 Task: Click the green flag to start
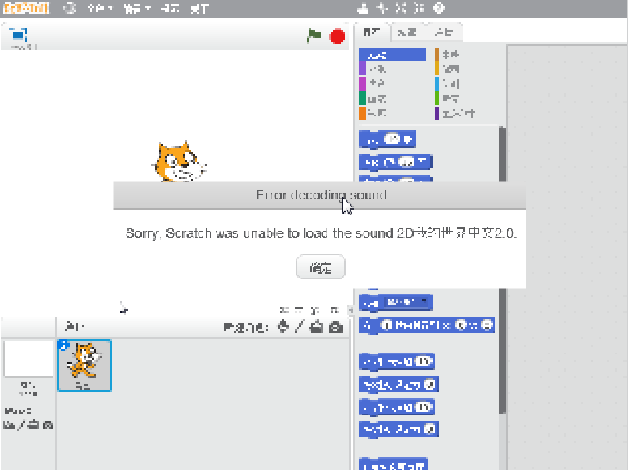314,36
